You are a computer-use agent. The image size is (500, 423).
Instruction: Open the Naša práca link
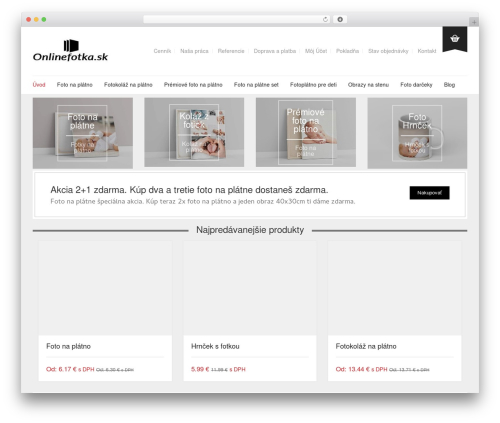194,51
